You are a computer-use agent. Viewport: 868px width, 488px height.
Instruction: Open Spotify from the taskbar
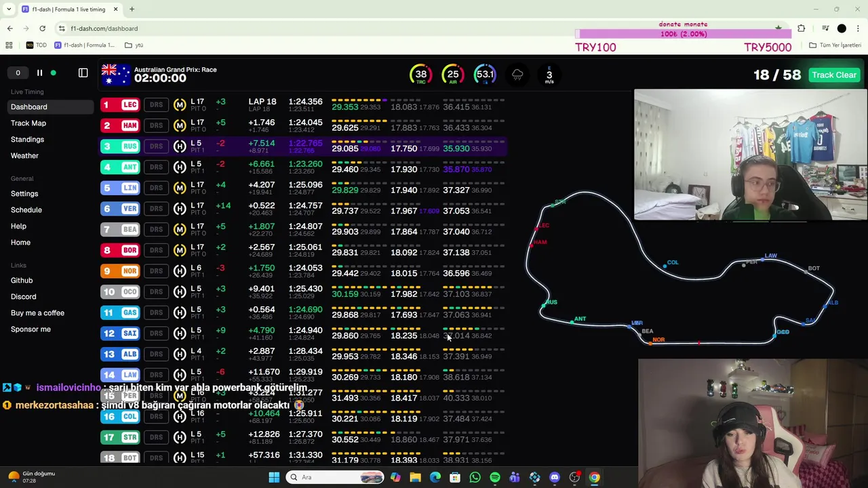[495, 477]
